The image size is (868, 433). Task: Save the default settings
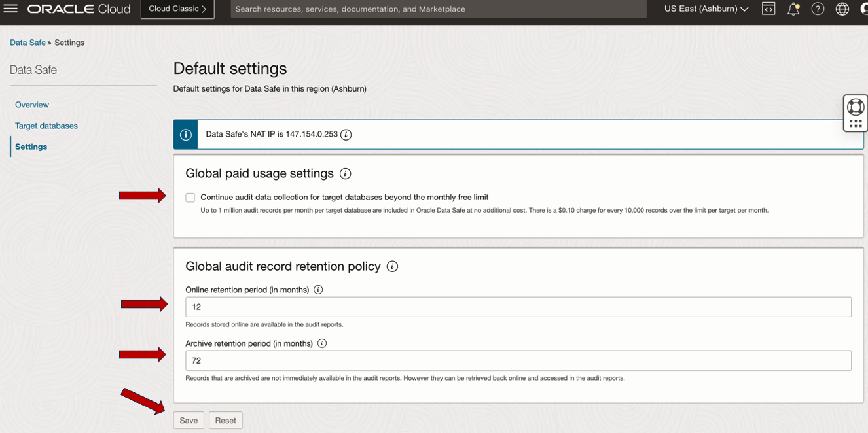[189, 421]
